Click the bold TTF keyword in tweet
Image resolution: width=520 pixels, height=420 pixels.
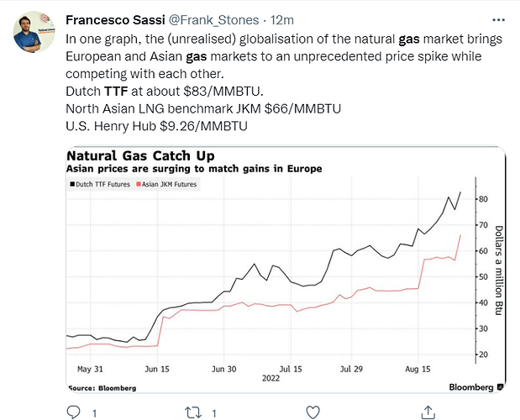116,92
